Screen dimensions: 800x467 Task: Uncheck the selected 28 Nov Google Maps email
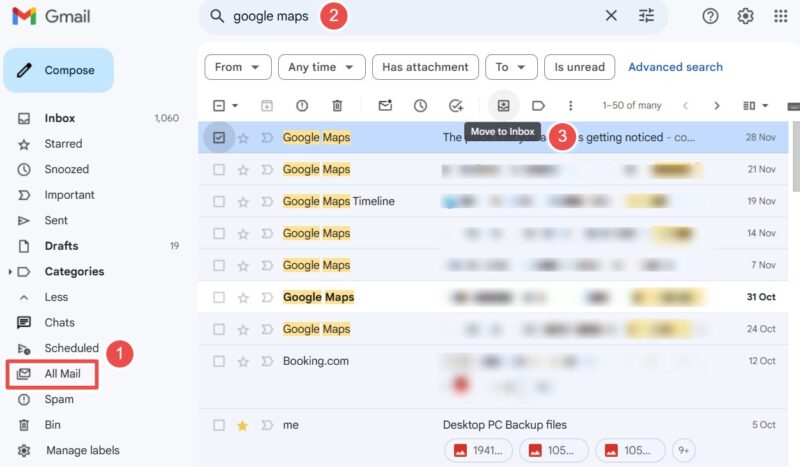(219, 137)
